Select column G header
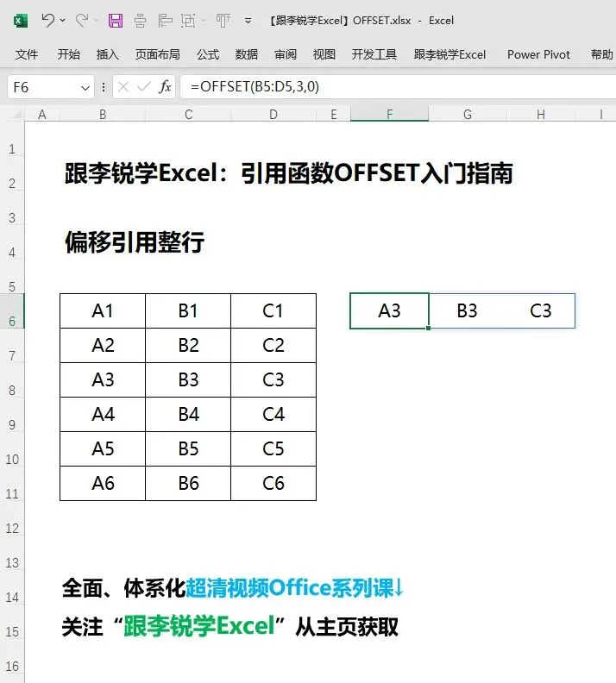Screen dimensions: 616x683 pos(468,115)
